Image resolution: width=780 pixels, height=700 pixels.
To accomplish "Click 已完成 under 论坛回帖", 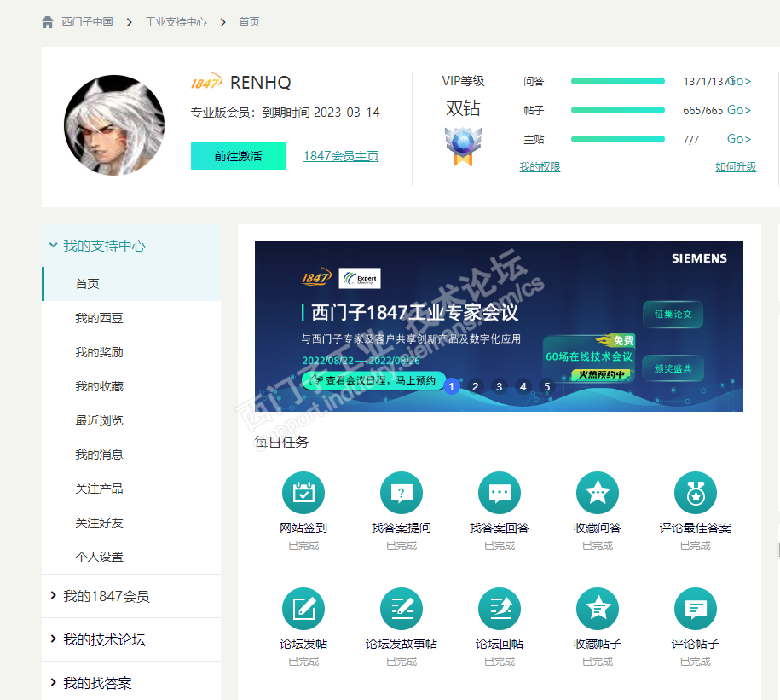I will pyautogui.click(x=500, y=662).
